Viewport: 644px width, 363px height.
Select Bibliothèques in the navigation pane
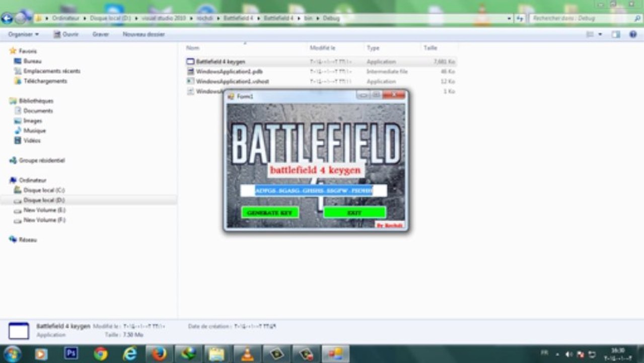click(x=36, y=101)
